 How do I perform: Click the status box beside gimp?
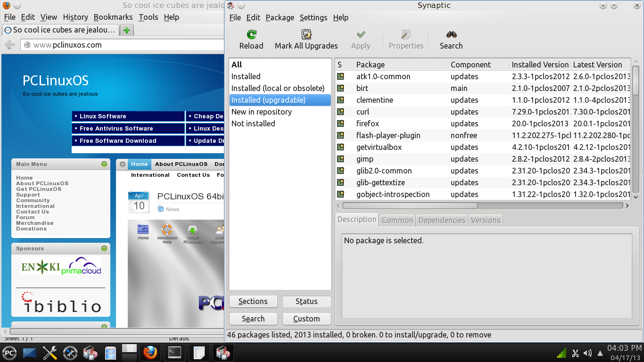pos(340,159)
